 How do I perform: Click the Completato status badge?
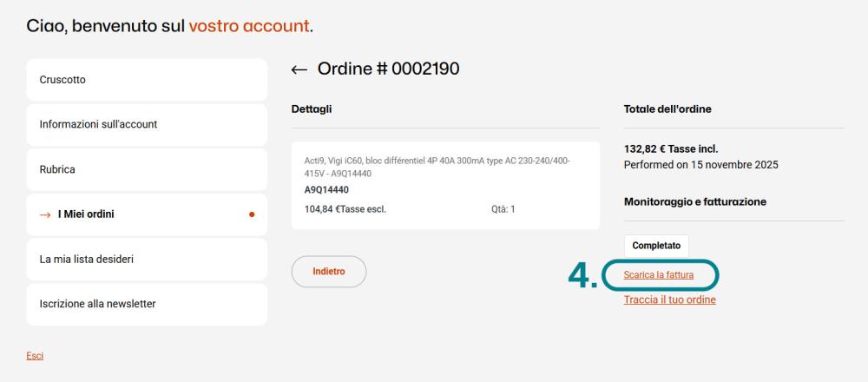click(x=655, y=246)
